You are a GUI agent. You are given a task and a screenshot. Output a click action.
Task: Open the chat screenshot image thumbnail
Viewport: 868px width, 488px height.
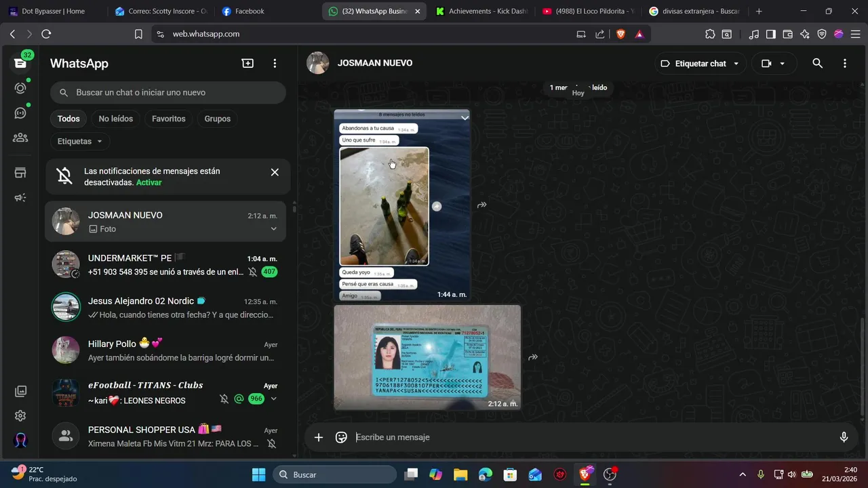click(x=401, y=205)
